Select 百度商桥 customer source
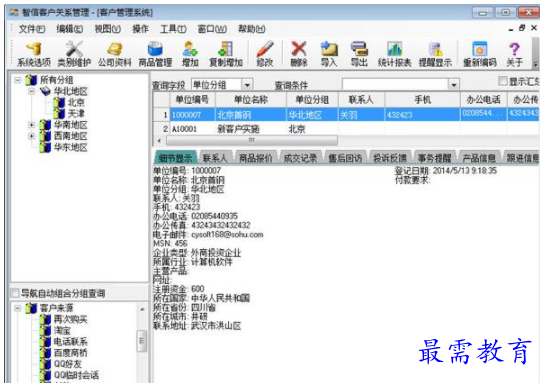 [71, 353]
